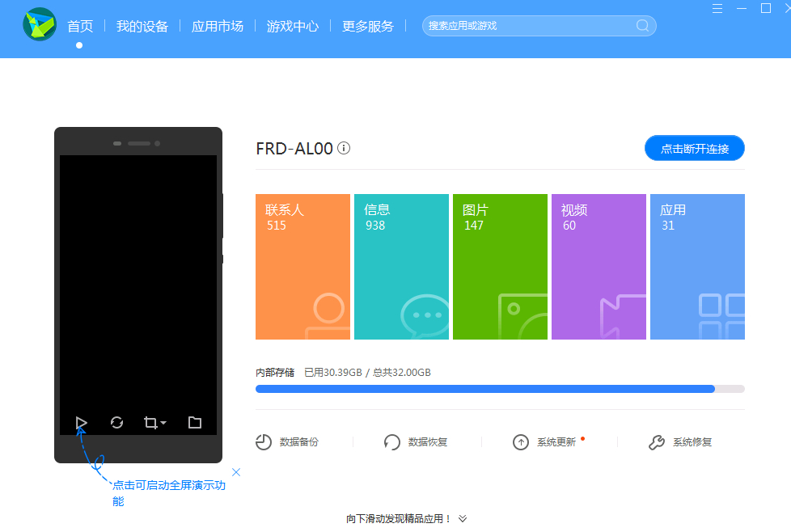Open 系统修复 text link
Image resolution: width=791 pixels, height=532 pixels.
click(x=692, y=442)
